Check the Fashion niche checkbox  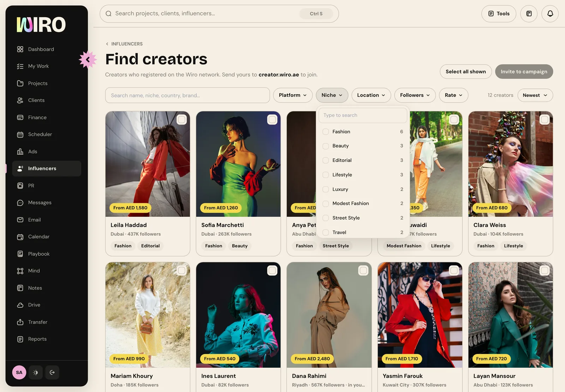pyautogui.click(x=326, y=132)
